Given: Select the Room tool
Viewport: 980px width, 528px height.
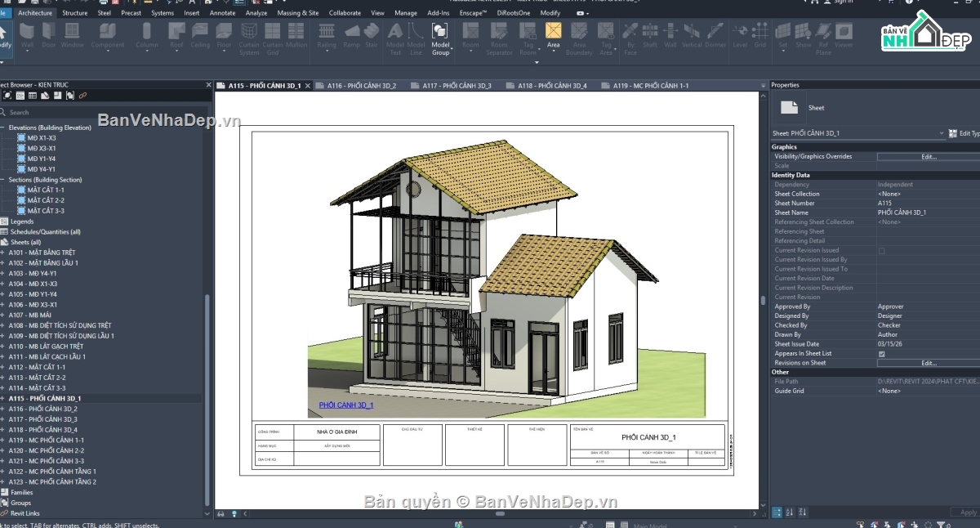Looking at the screenshot, I should [470, 35].
